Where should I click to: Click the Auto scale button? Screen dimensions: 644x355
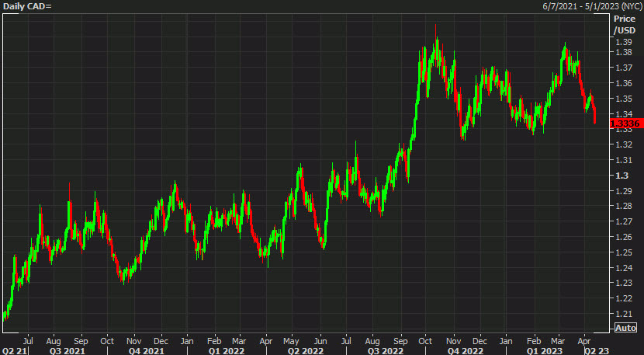[x=625, y=328]
